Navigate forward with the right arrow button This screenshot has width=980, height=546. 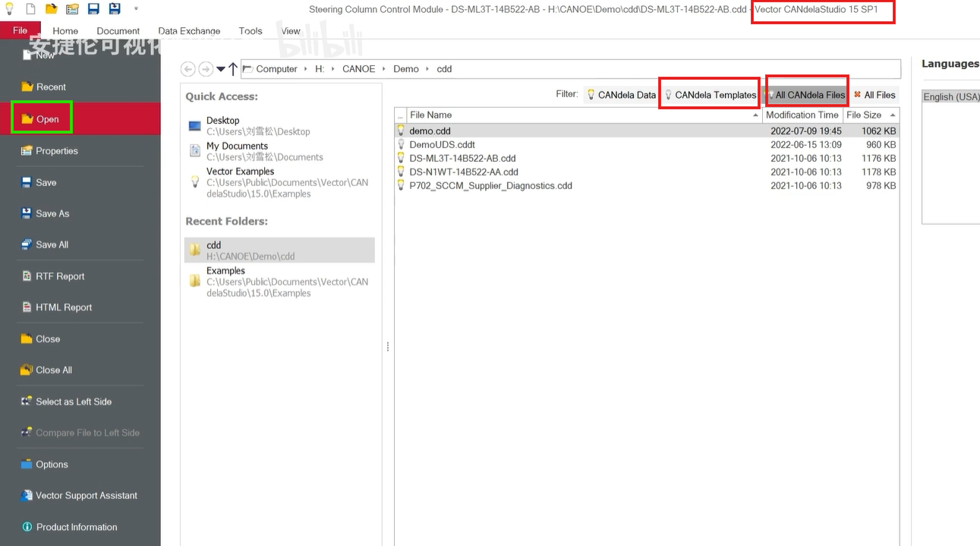pos(206,69)
